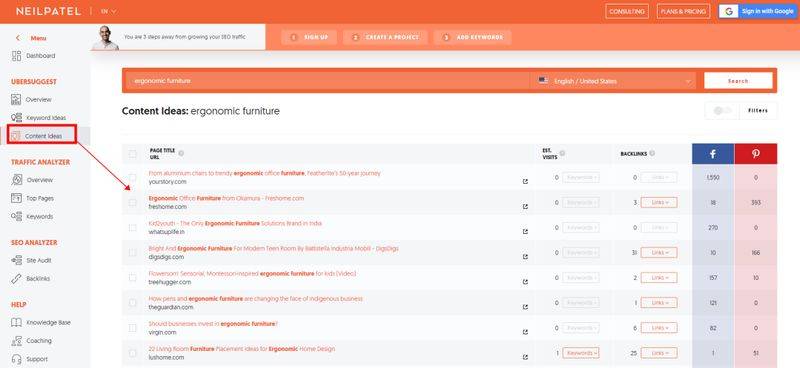Screen dimensions: 800x368
Task: Check the digsdigs.com row checkbox
Action: click(133, 253)
